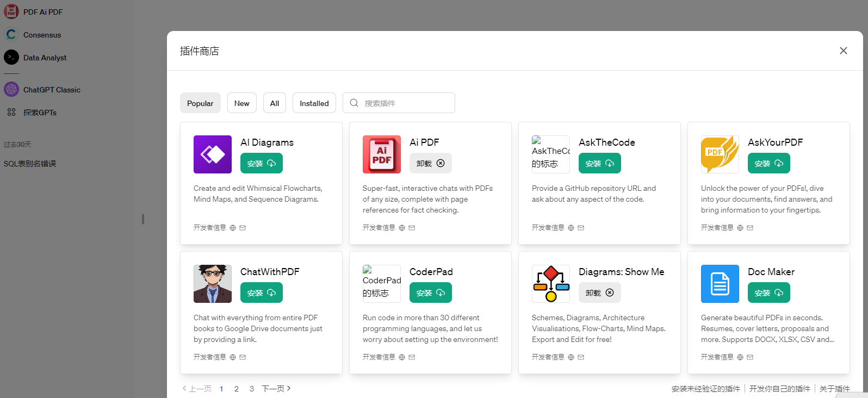Select the Popular filter tab
The width and height of the screenshot is (868, 398).
tap(200, 103)
